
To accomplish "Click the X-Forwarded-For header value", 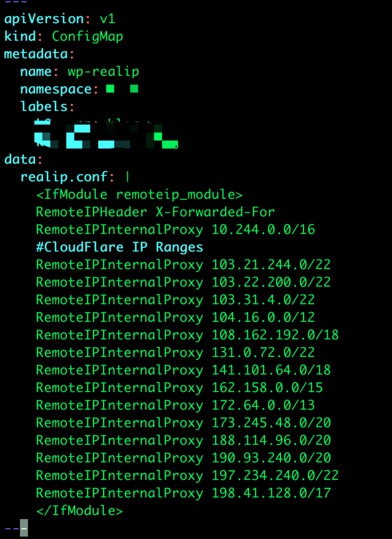I will [215, 212].
